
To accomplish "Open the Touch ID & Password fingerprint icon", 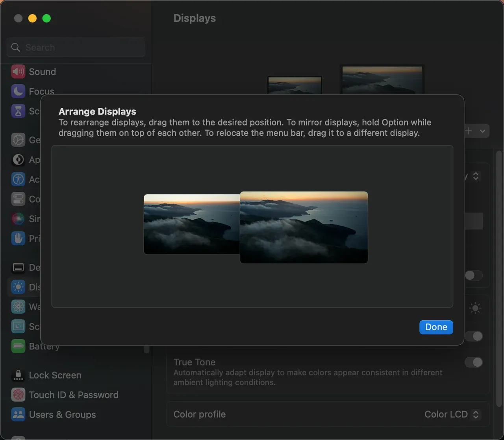I will pyautogui.click(x=18, y=395).
